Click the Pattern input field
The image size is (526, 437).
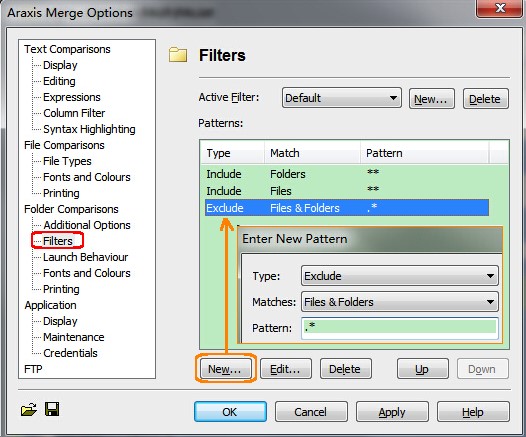(400, 328)
